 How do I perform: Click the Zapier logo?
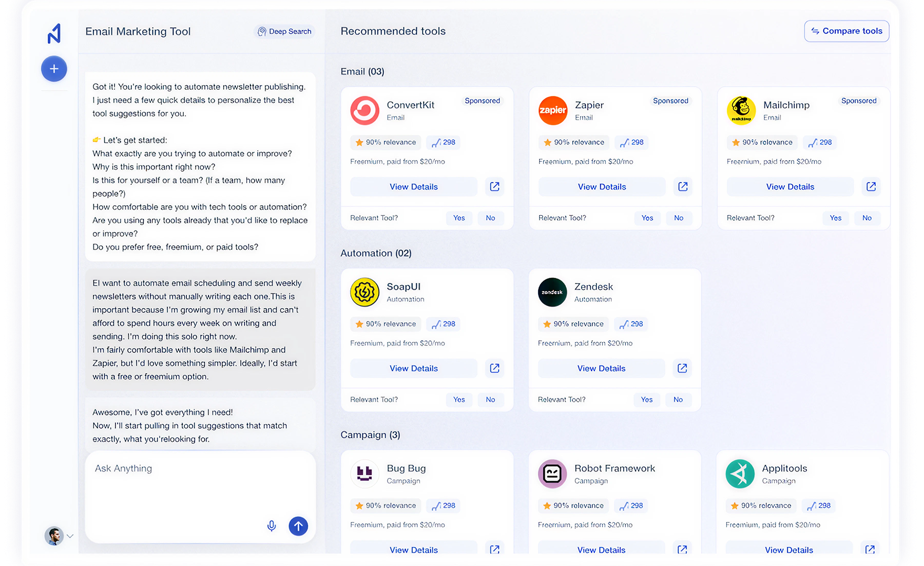pyautogui.click(x=553, y=110)
